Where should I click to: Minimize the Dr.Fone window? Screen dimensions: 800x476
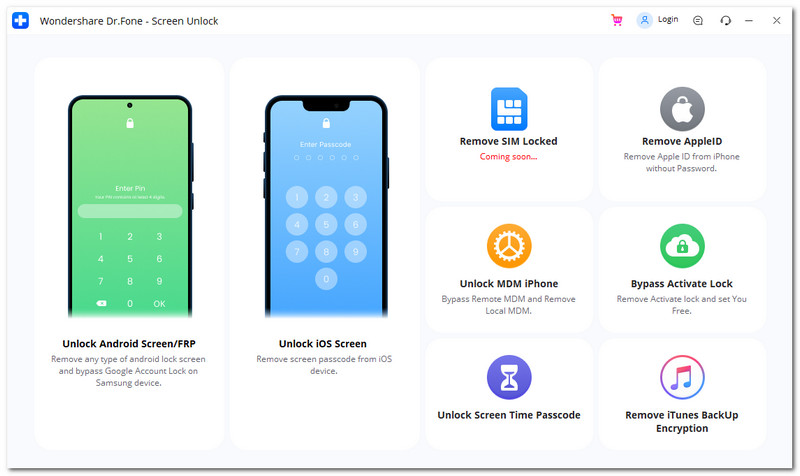pyautogui.click(x=749, y=20)
